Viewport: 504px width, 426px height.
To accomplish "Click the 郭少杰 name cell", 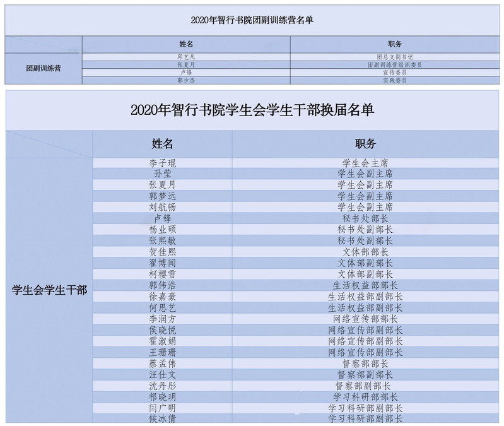I will click(185, 80).
